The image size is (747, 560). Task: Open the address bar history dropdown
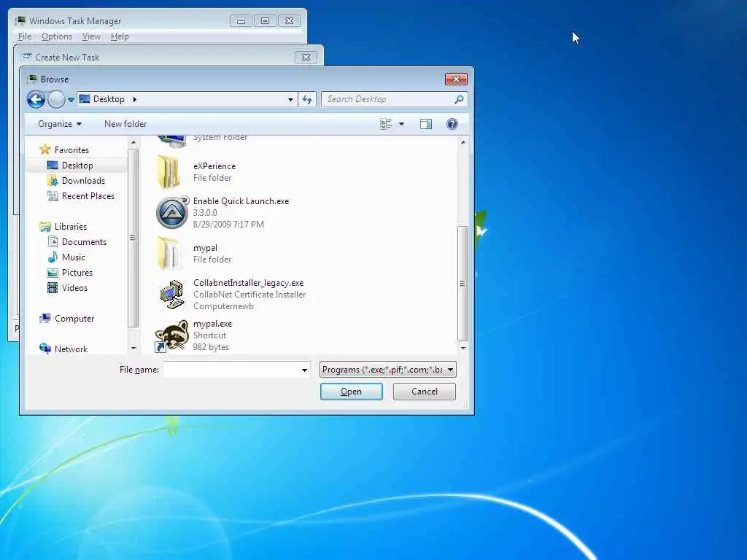point(290,99)
